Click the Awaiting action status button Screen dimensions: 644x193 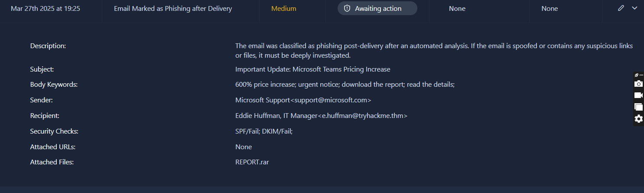[377, 9]
